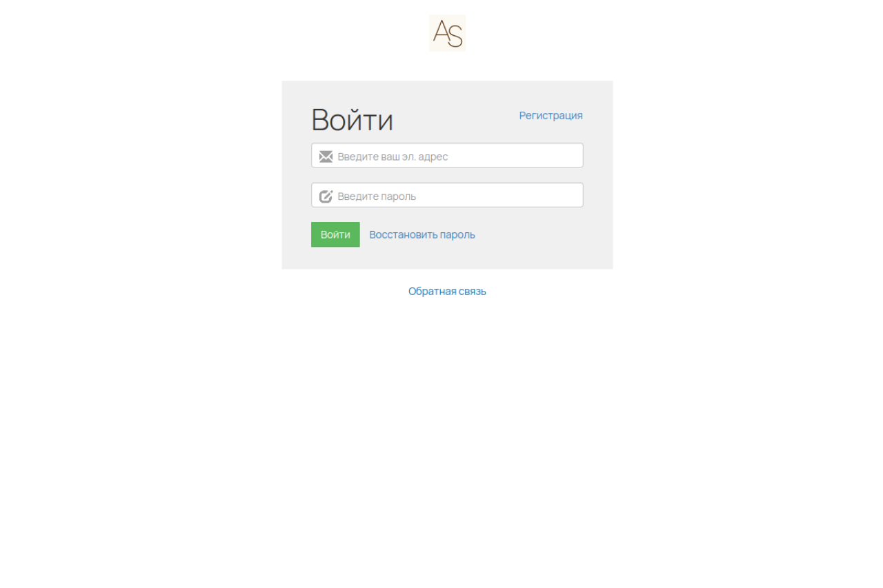Click the pencil icon in password field

pyautogui.click(x=326, y=196)
